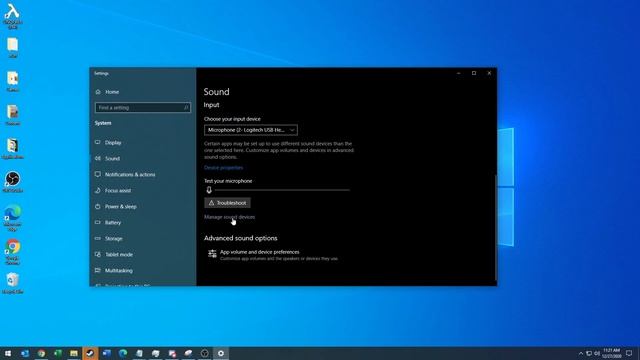Open Outlook from the taskbar
Viewport: 640px width, 360px height.
tap(25, 353)
